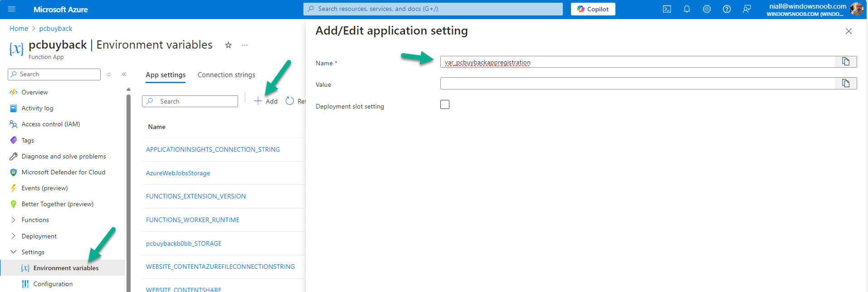The image size is (868, 292).
Task: Click the Microsoft Azure portal logo text
Action: pyautogui.click(x=61, y=9)
